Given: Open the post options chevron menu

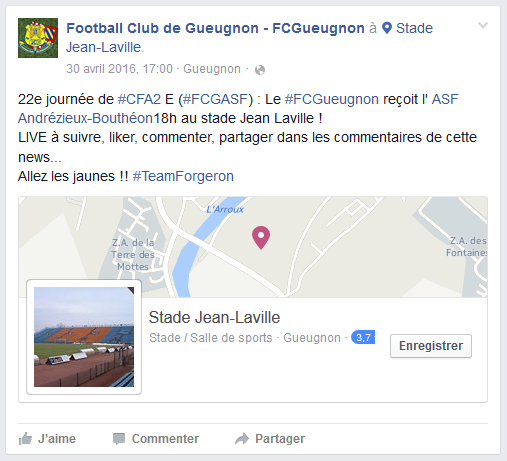Looking at the screenshot, I should click(x=483, y=26).
